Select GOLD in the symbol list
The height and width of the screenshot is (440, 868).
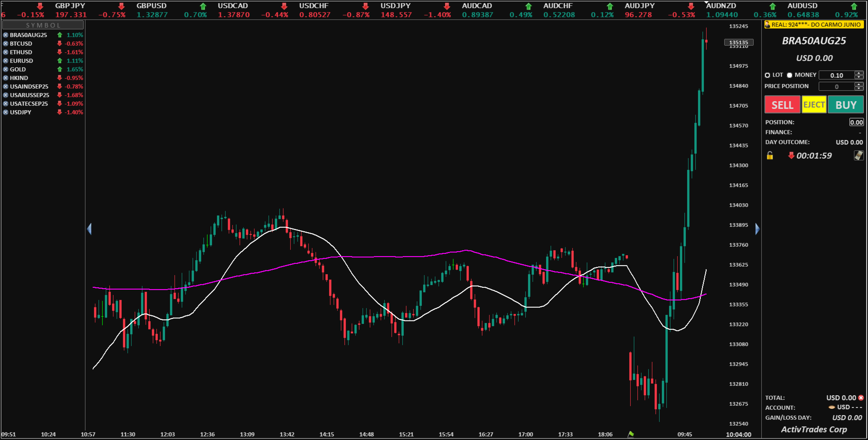pos(18,69)
